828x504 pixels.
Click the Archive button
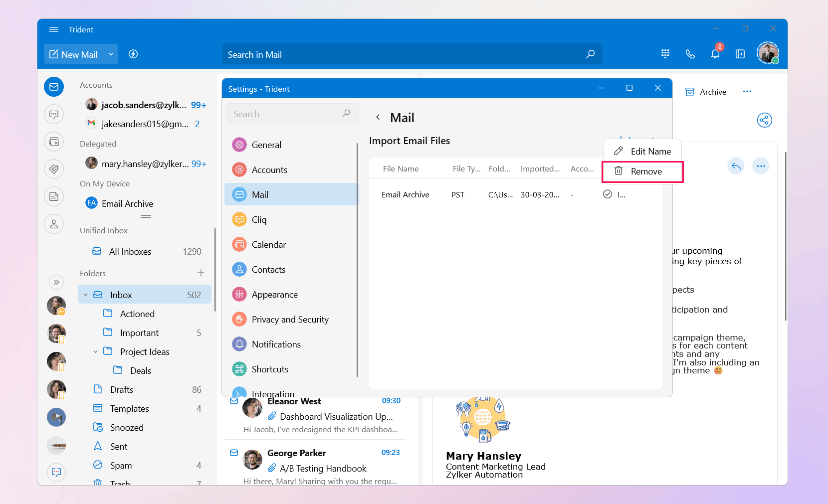(706, 92)
